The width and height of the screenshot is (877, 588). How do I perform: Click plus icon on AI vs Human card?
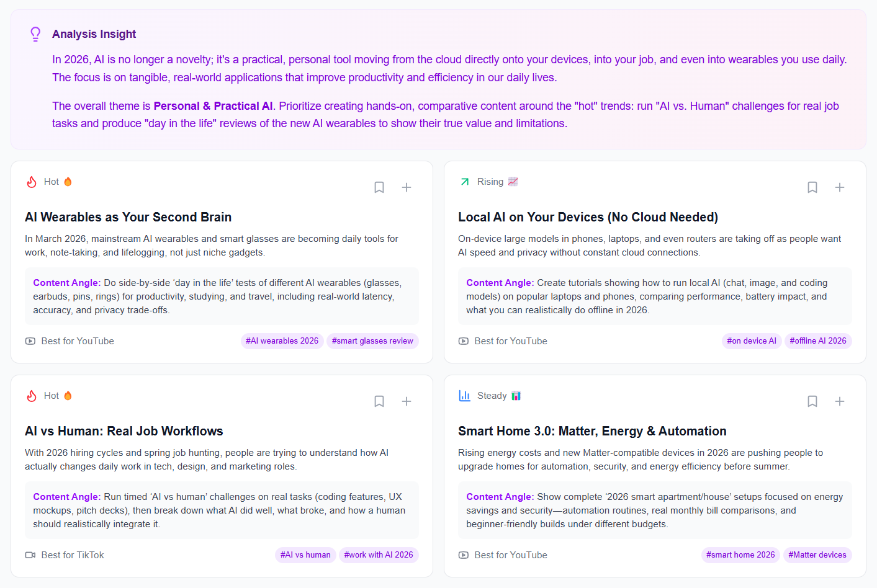pyautogui.click(x=407, y=401)
